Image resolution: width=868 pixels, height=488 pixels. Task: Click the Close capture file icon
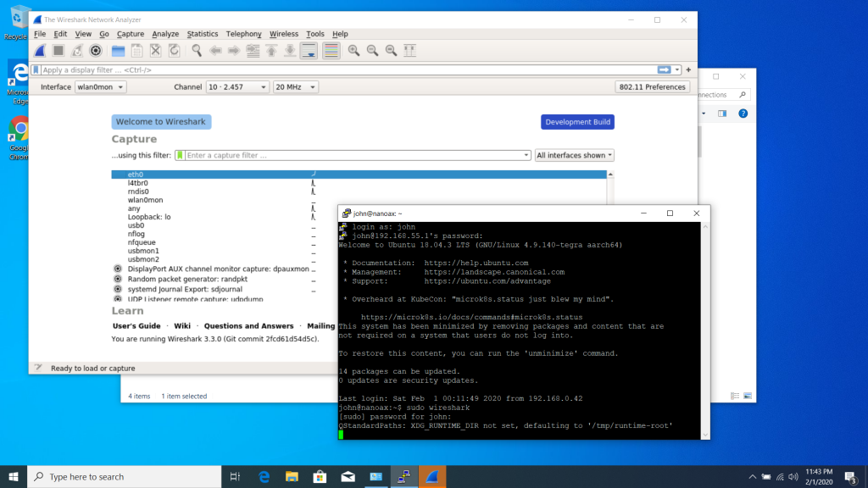tap(156, 51)
